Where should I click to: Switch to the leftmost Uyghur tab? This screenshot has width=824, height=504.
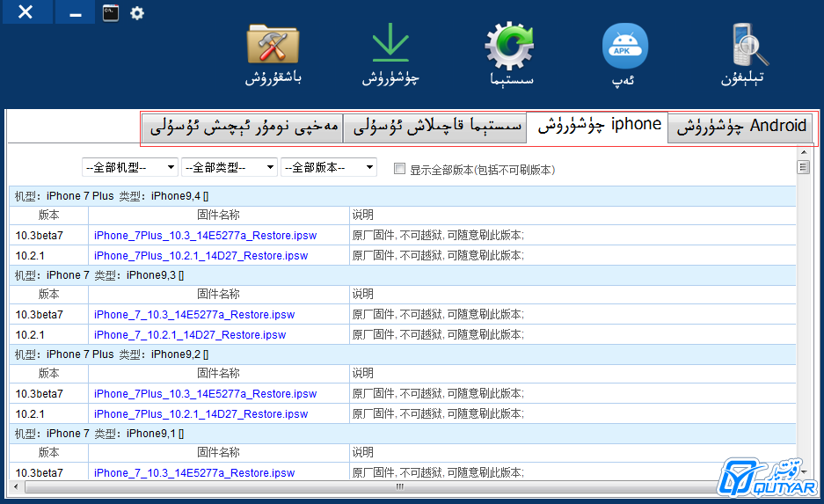click(x=243, y=128)
